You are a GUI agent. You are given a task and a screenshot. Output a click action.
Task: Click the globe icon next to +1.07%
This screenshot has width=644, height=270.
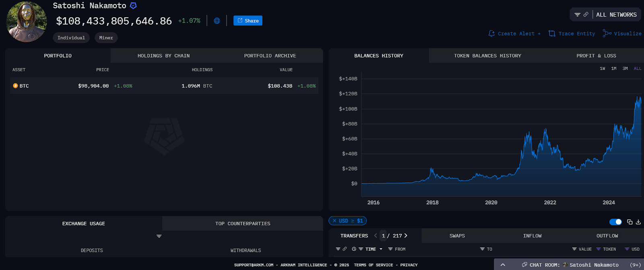[217, 21]
